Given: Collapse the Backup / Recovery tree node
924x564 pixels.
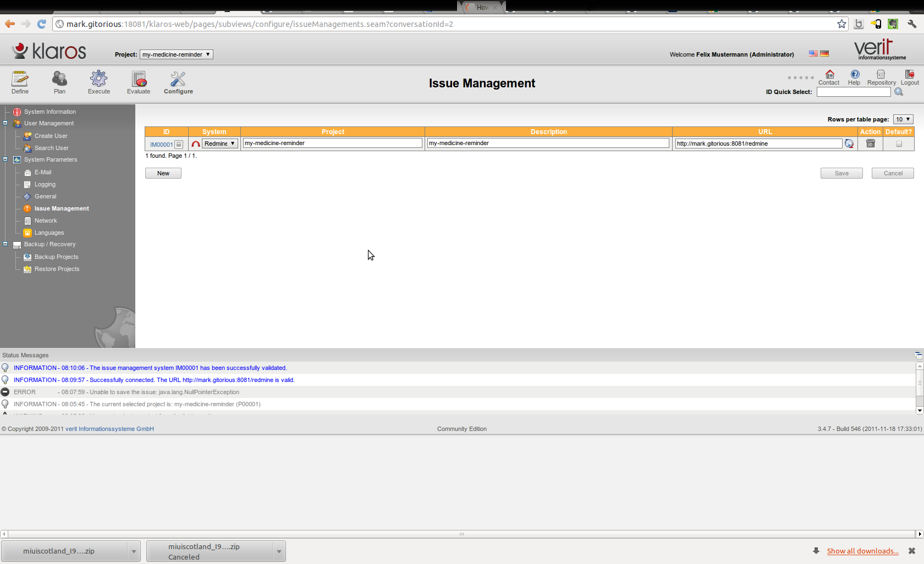Looking at the screenshot, I should coord(5,244).
